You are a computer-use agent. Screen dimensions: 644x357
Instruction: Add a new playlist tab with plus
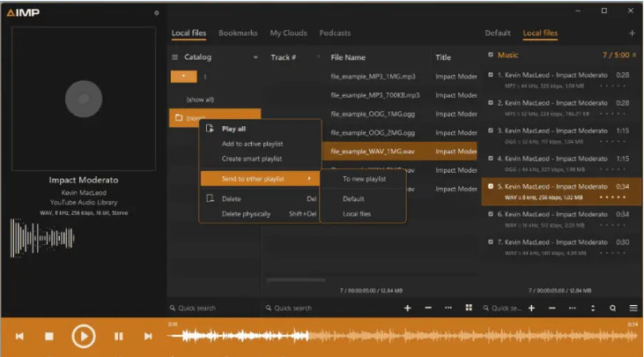coord(632,33)
